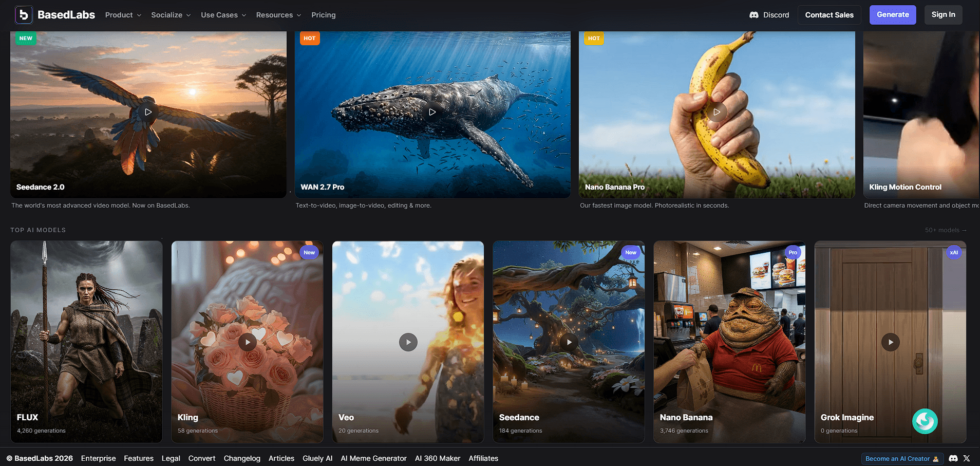
Task: Click the BasedLabs brand name text
Action: [66, 15]
